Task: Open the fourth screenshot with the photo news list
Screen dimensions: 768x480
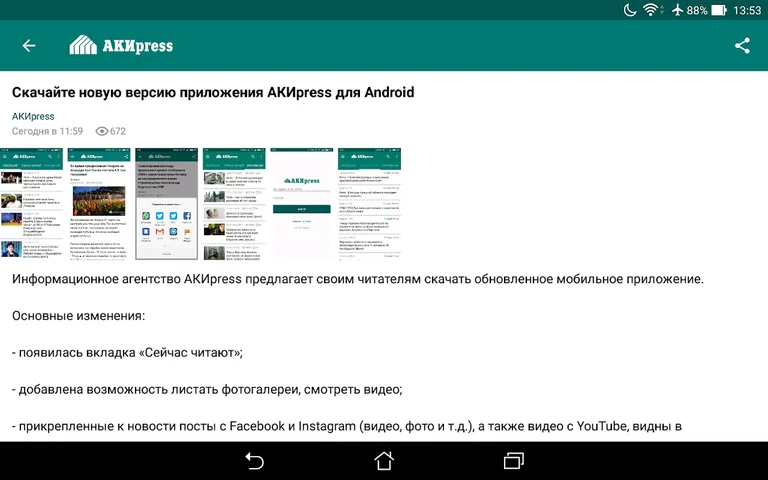Action: (x=234, y=204)
